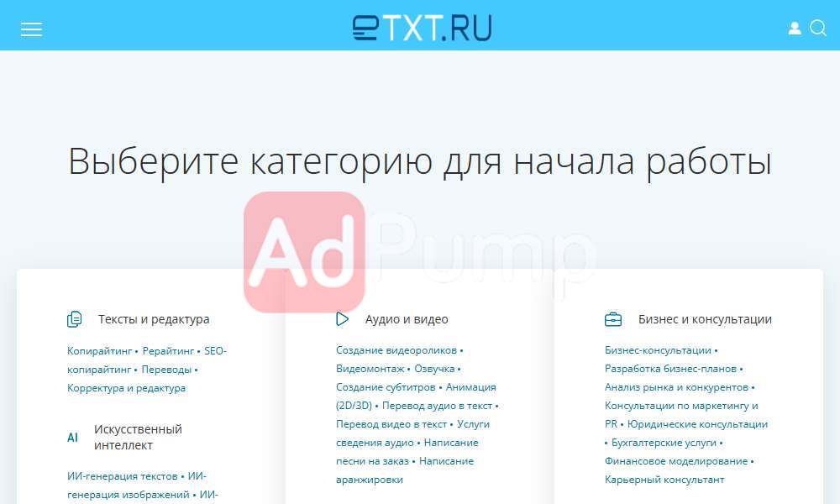Choose the Озвучка link
Screen dimensions: 840x504
coord(434,369)
